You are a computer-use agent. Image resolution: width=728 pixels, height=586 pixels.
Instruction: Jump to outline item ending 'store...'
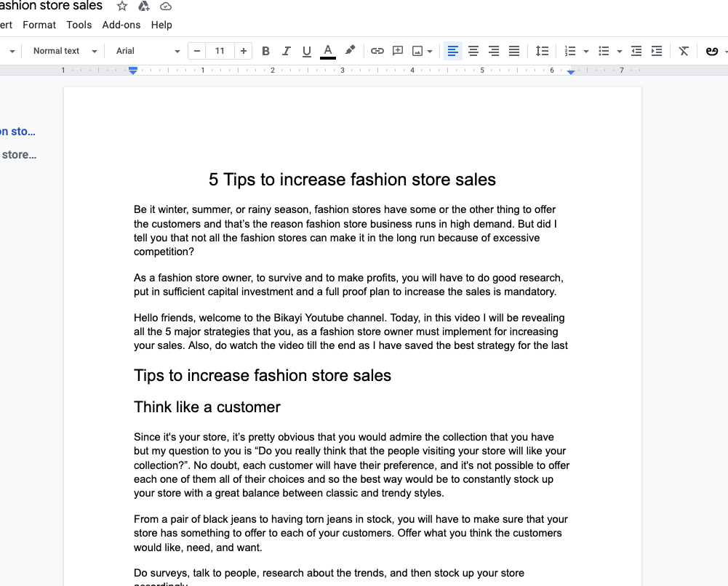point(19,155)
